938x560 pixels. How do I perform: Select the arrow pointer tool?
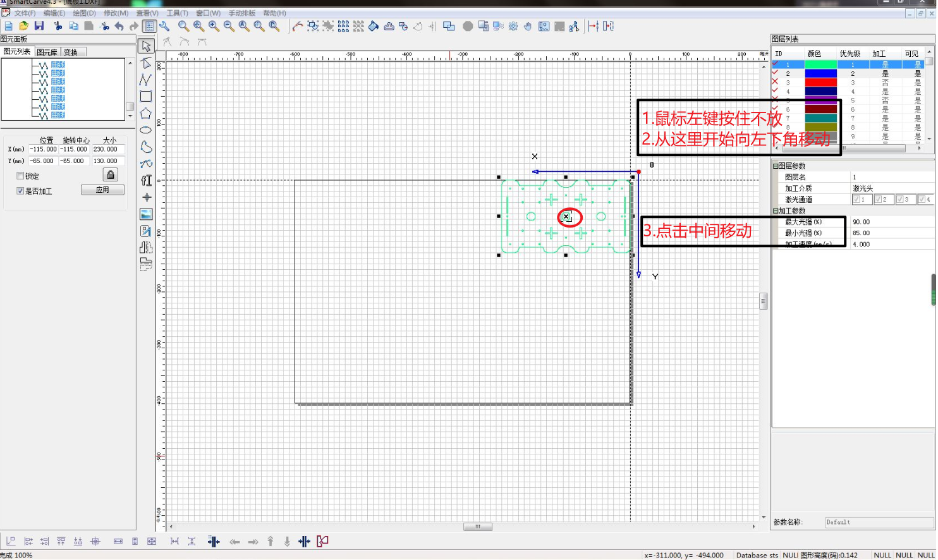click(x=146, y=47)
